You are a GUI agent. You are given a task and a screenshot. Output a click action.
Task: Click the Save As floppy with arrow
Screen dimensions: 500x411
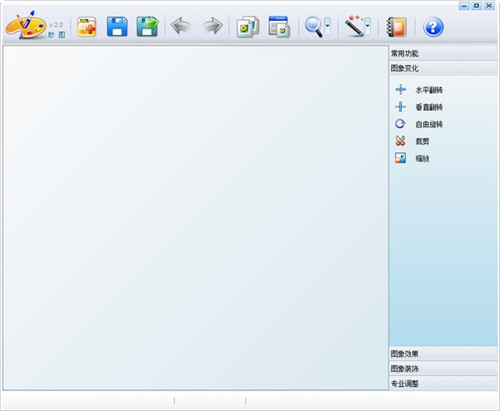point(147,26)
